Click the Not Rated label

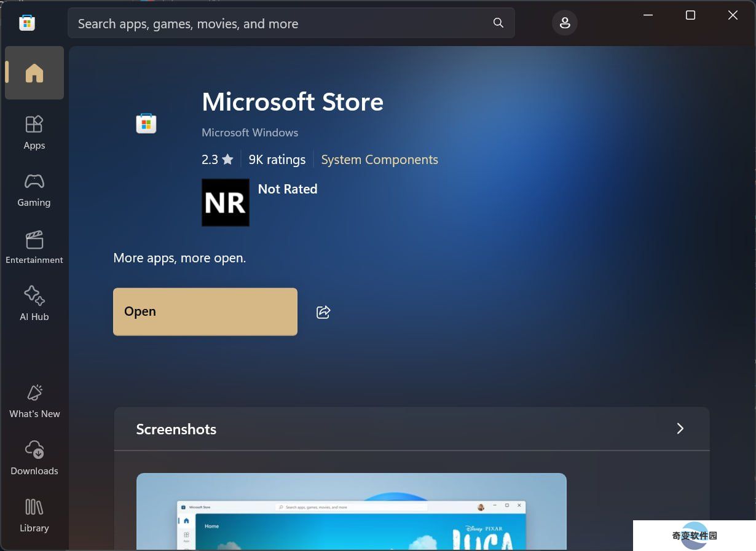pos(288,189)
